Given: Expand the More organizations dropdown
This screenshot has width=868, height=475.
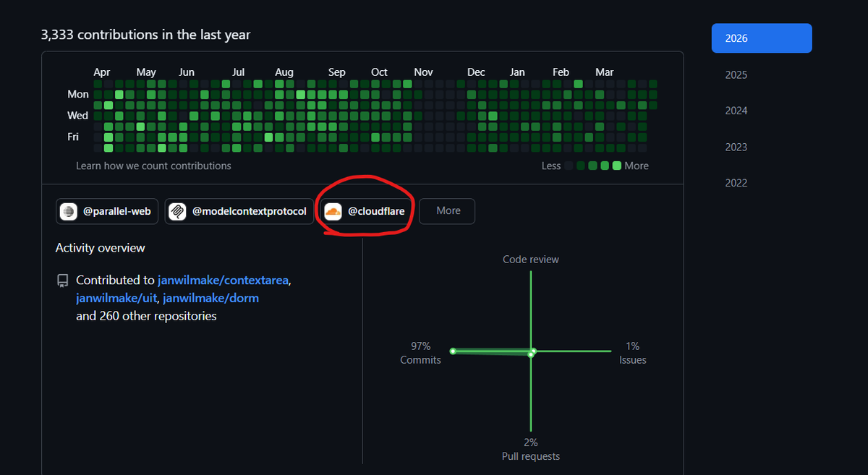Looking at the screenshot, I should tap(447, 211).
